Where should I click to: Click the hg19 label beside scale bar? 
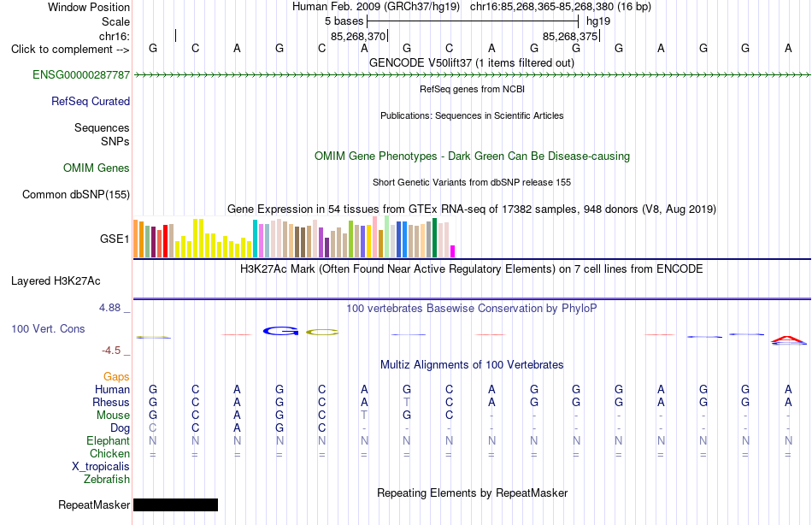(598, 21)
